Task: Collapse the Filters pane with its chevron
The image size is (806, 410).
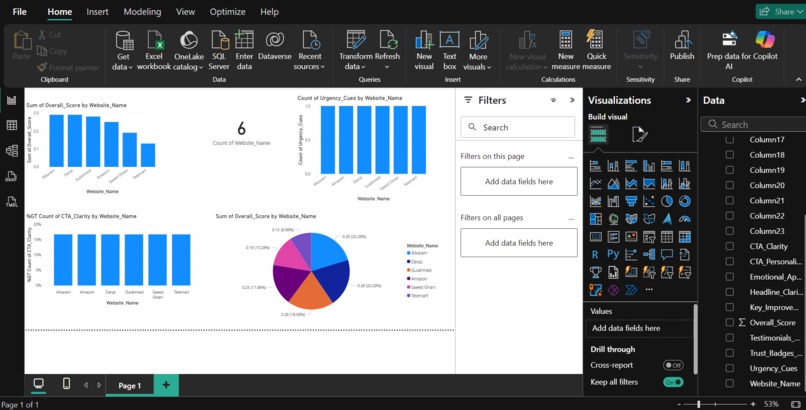Action: coord(572,100)
